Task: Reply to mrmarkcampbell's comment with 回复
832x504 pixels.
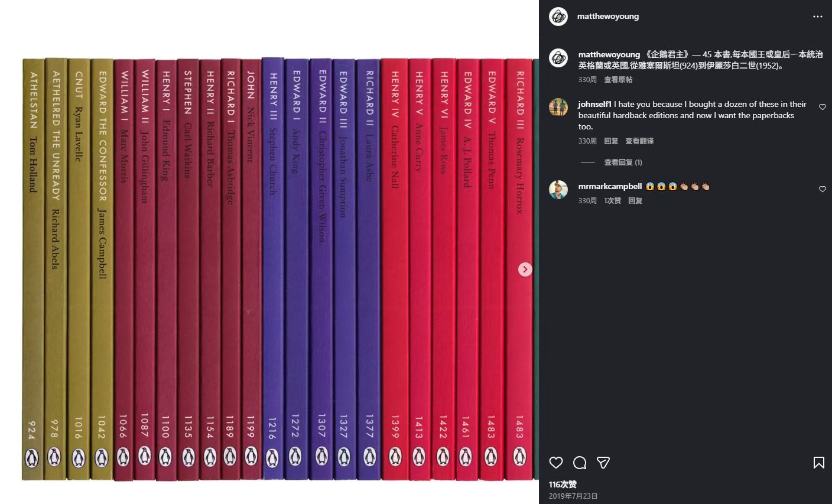Action: pyautogui.click(x=635, y=200)
